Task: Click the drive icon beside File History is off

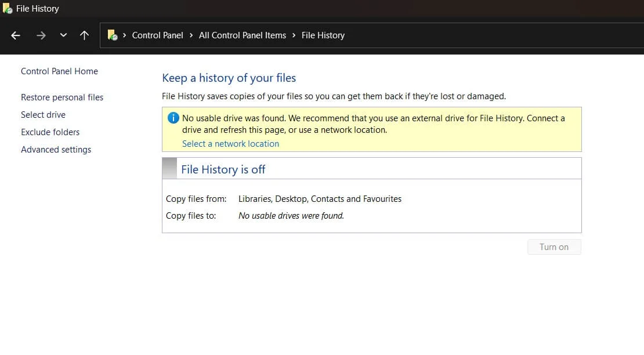Action: tap(170, 168)
